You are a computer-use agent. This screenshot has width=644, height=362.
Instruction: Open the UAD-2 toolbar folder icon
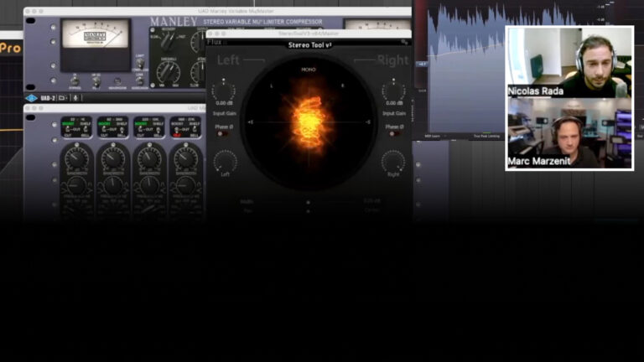tap(62, 98)
